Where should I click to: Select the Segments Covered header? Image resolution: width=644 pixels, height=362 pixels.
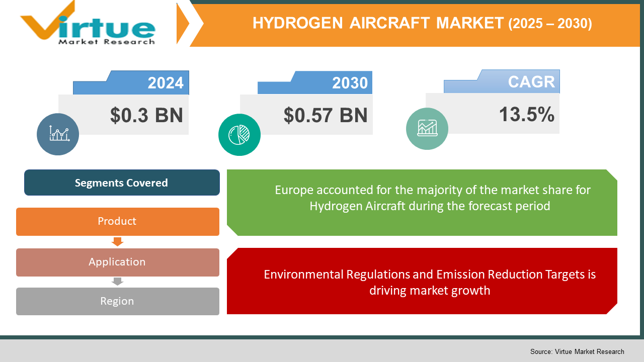click(x=121, y=183)
